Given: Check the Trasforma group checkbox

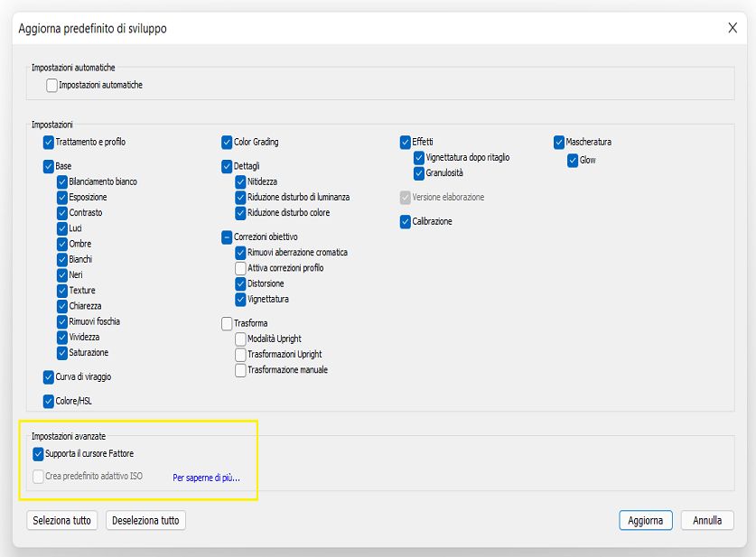Looking at the screenshot, I should 228,323.
